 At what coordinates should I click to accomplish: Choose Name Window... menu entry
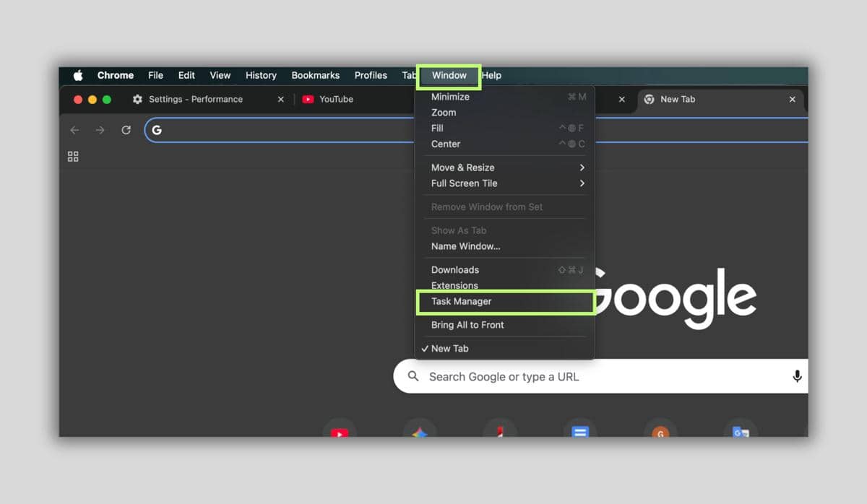coord(504,246)
